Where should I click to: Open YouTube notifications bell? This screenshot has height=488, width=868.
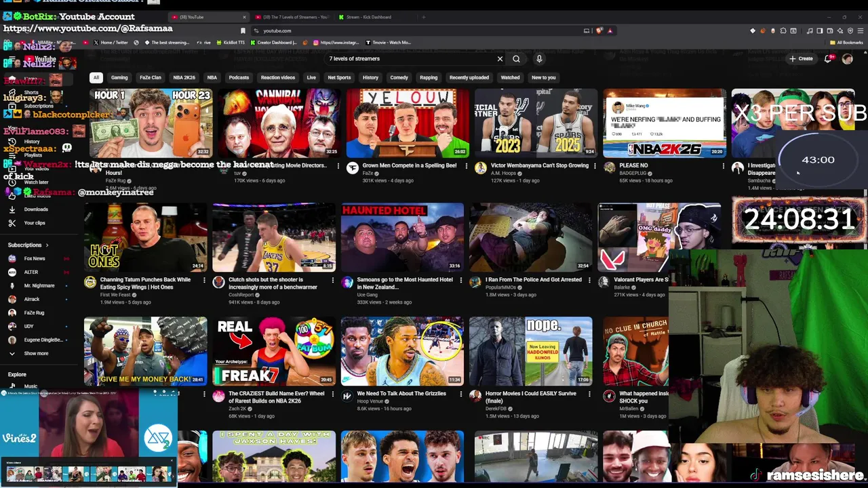(x=828, y=59)
